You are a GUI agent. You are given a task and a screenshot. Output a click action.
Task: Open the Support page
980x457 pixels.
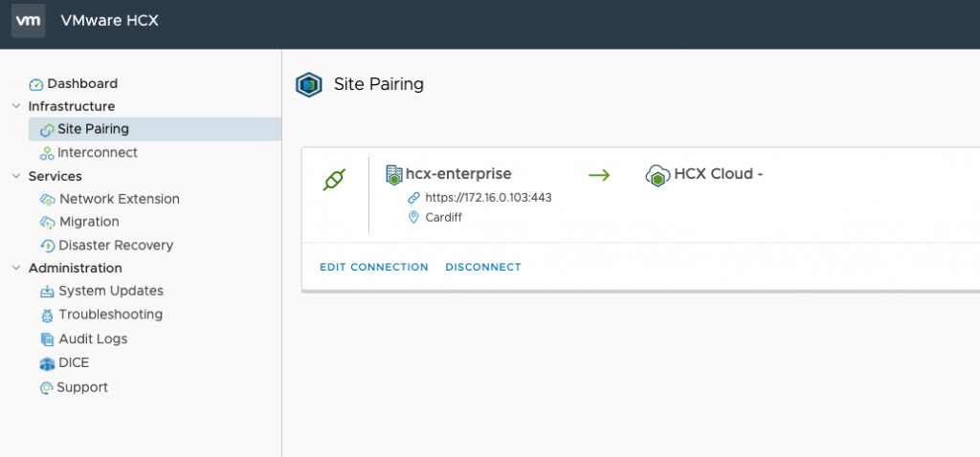point(82,387)
